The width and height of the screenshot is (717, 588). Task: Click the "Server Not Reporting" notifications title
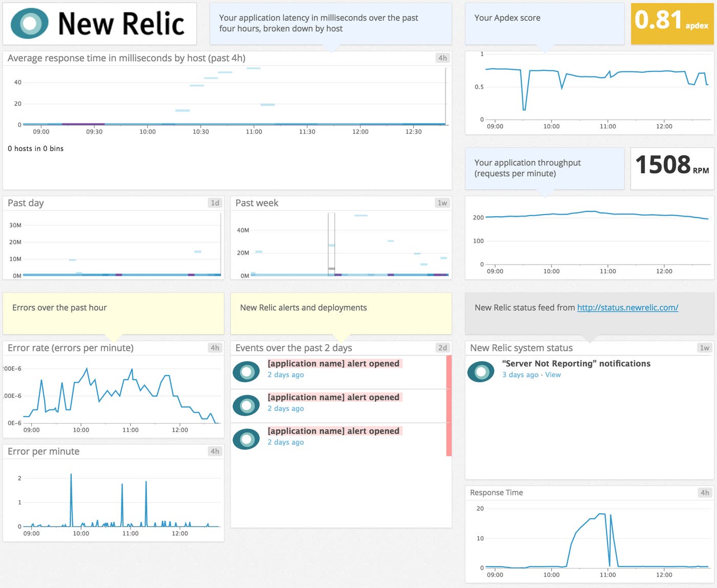[576, 363]
